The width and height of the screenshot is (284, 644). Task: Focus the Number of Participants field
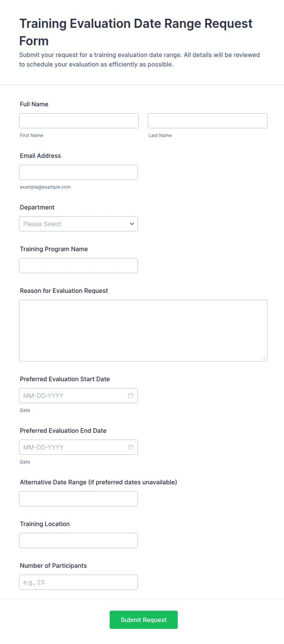click(x=78, y=582)
